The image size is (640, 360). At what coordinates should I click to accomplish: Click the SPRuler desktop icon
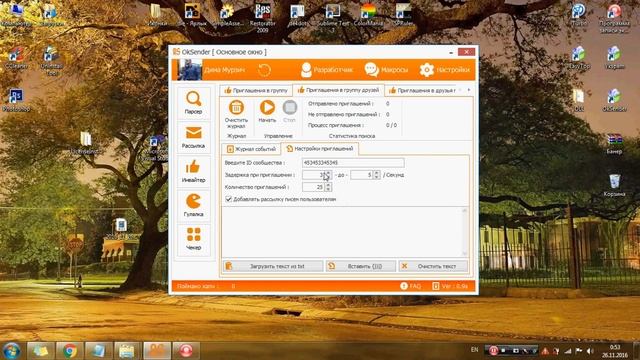click(403, 16)
